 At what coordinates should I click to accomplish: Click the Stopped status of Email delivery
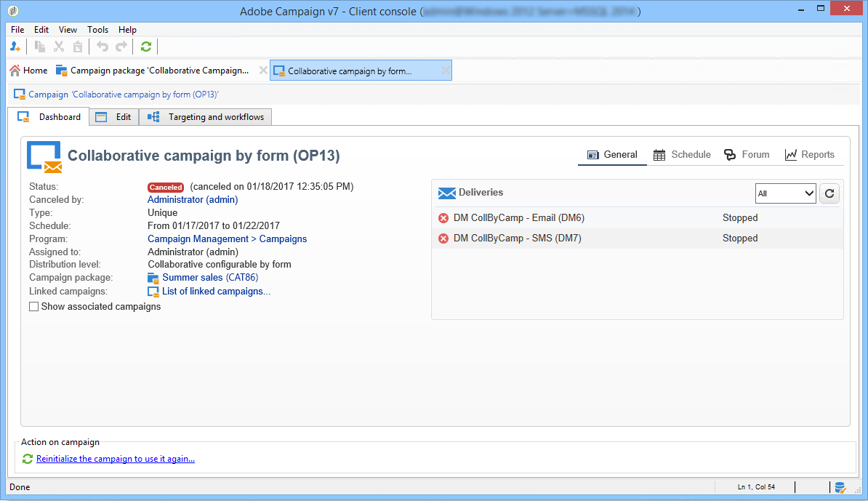click(x=740, y=218)
